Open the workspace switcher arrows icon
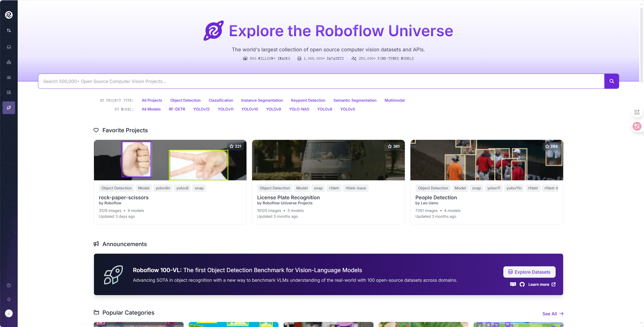This screenshot has width=644, height=327. point(9,31)
